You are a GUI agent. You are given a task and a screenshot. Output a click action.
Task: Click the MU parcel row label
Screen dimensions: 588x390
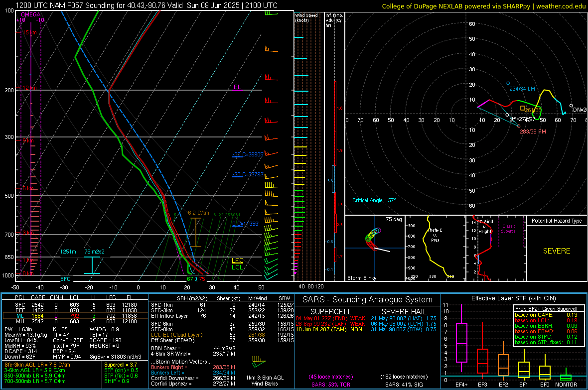point(20,321)
